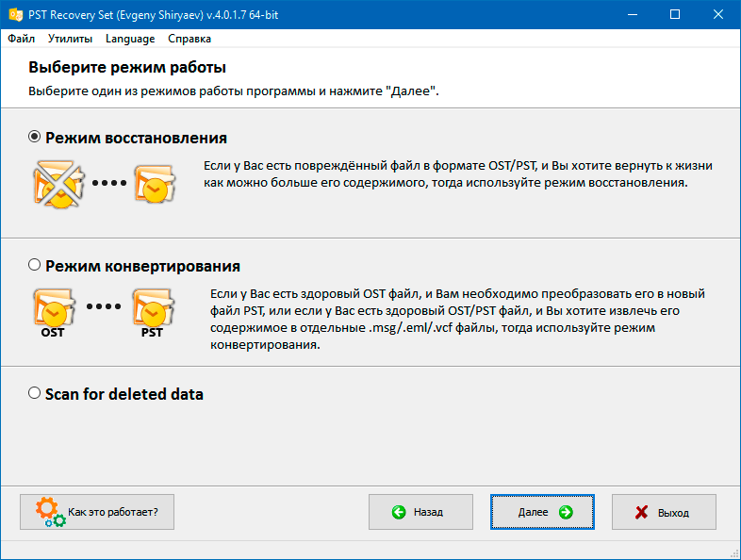
Task: Click the OST file icon
Action: (x=54, y=313)
